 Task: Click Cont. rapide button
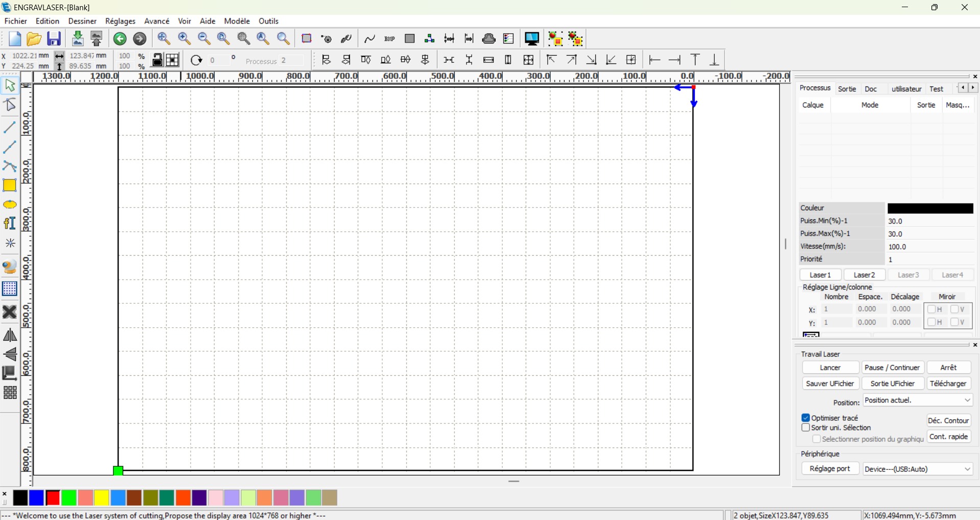pyautogui.click(x=949, y=437)
